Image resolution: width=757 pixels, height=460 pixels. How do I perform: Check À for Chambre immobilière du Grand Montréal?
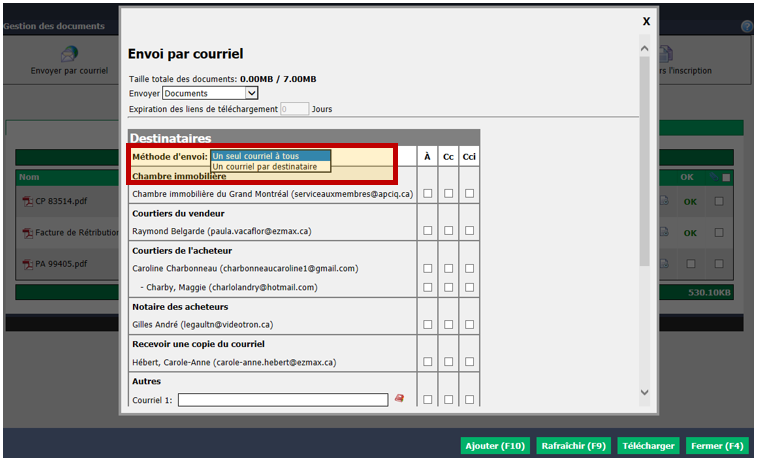tap(428, 194)
